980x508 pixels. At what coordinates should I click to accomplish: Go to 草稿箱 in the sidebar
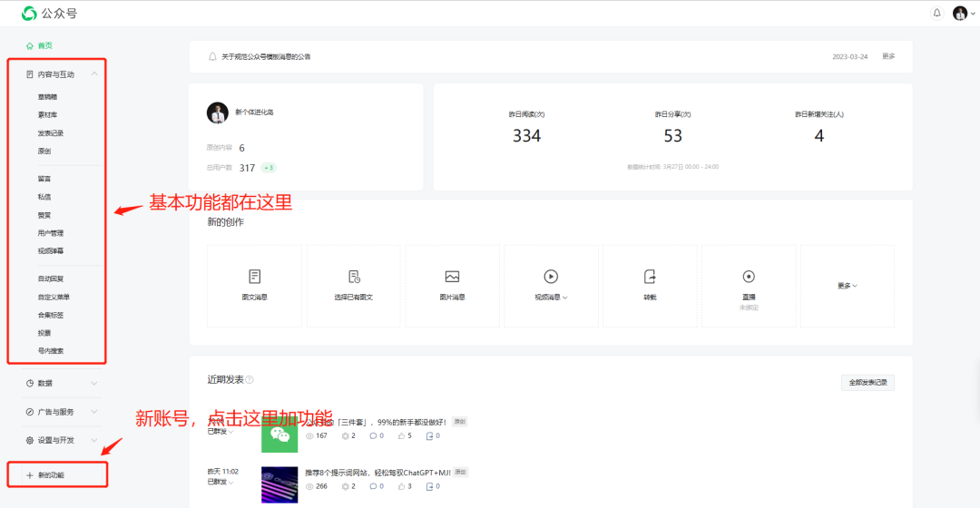pyautogui.click(x=47, y=96)
